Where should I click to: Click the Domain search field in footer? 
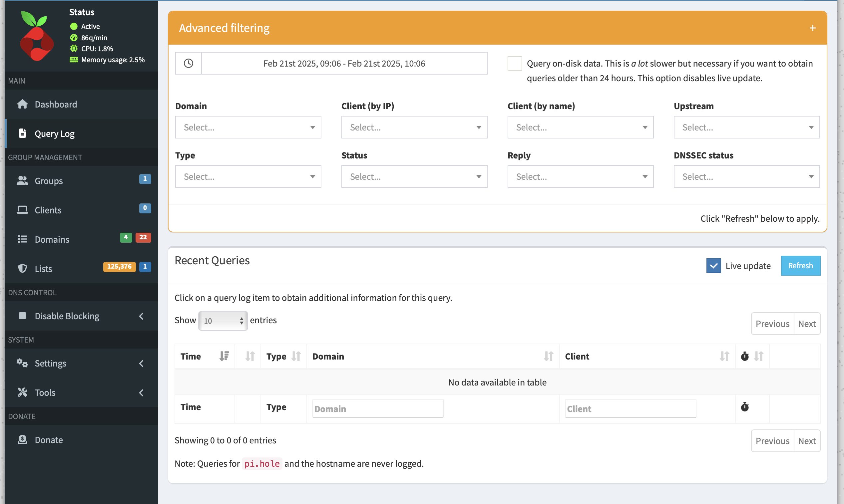pos(377,408)
